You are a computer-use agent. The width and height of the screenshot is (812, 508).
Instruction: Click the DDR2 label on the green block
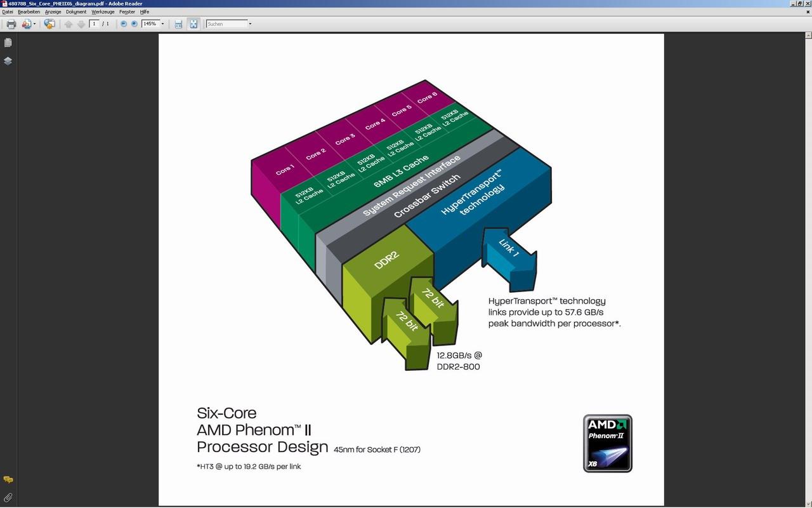pos(386,260)
